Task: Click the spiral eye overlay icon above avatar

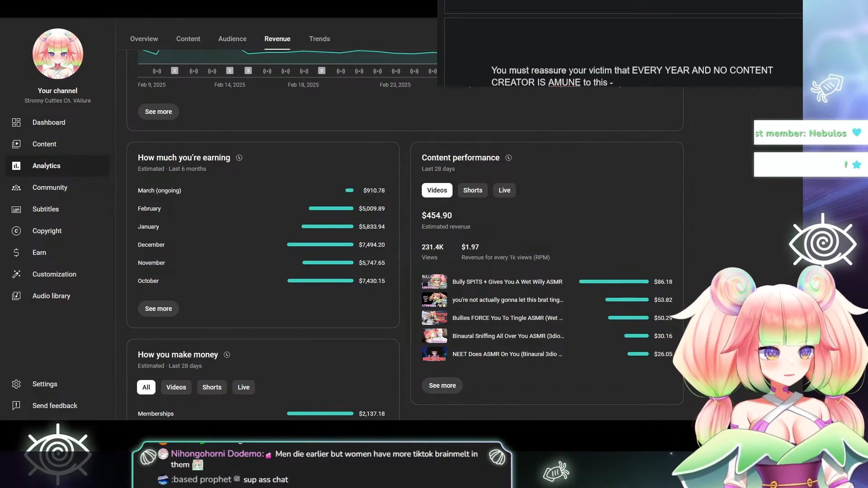Action: (x=823, y=244)
